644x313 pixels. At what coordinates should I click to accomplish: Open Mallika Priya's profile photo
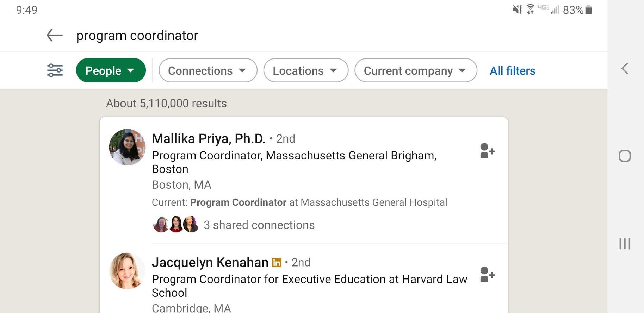tap(127, 147)
